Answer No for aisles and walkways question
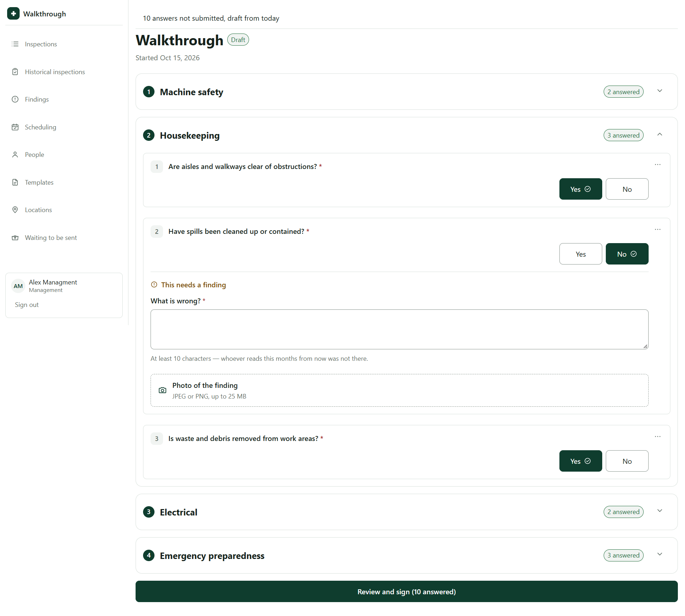 click(627, 189)
